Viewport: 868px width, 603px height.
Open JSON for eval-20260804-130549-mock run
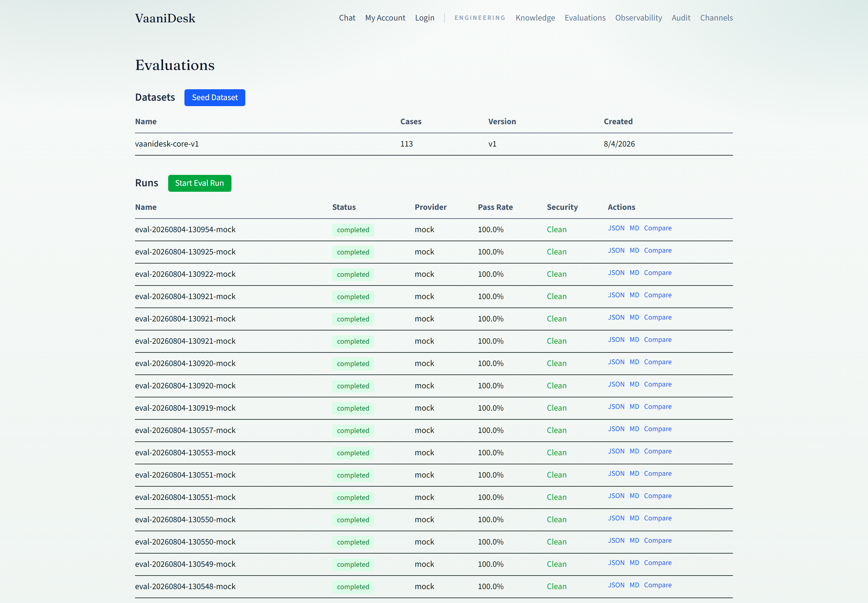[x=616, y=563]
